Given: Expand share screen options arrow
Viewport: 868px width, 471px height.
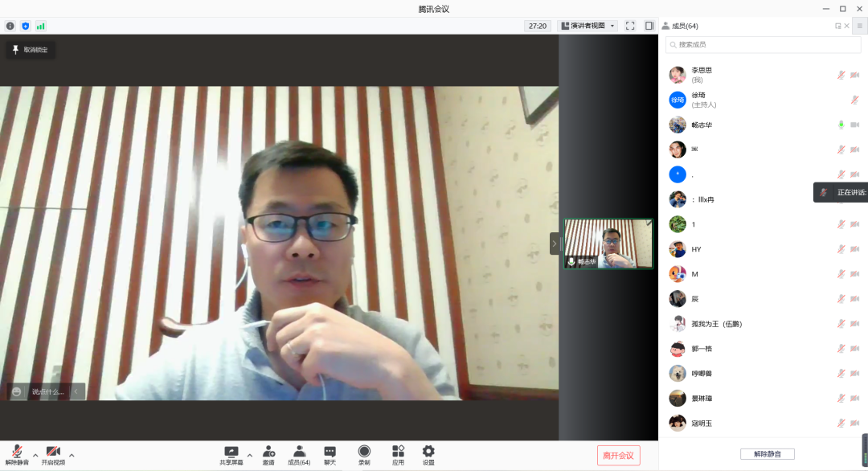Looking at the screenshot, I should click(249, 455).
